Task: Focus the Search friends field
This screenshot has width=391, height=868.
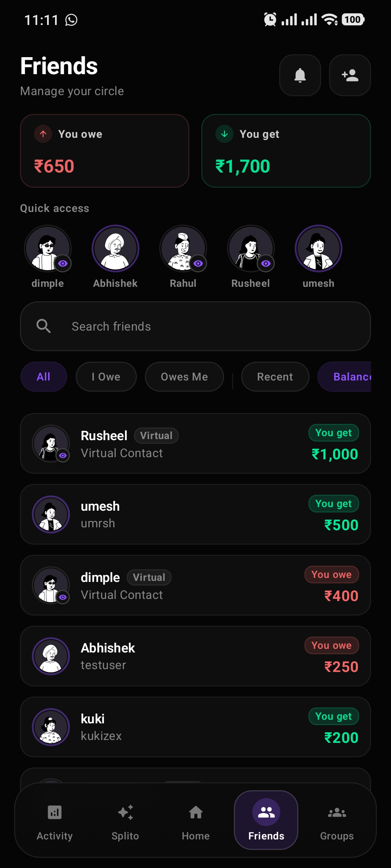Action: (195, 326)
